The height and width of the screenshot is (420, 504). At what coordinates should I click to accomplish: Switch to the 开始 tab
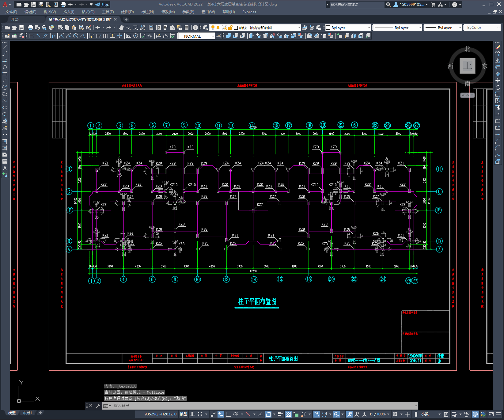coord(15,19)
